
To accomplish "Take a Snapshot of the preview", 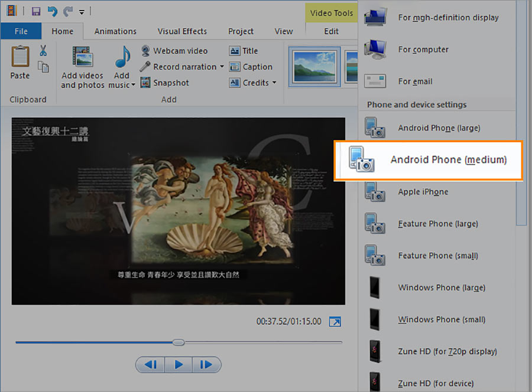I will 164,83.
